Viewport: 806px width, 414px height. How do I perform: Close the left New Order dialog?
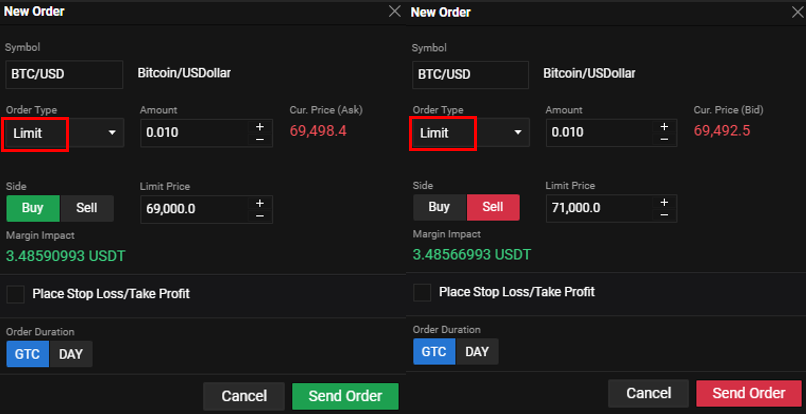394,12
